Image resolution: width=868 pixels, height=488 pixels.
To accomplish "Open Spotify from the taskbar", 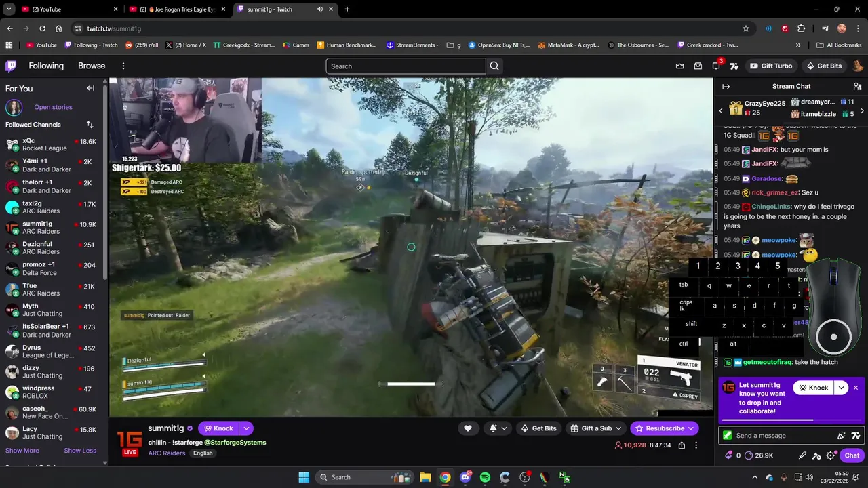I will pyautogui.click(x=485, y=477).
